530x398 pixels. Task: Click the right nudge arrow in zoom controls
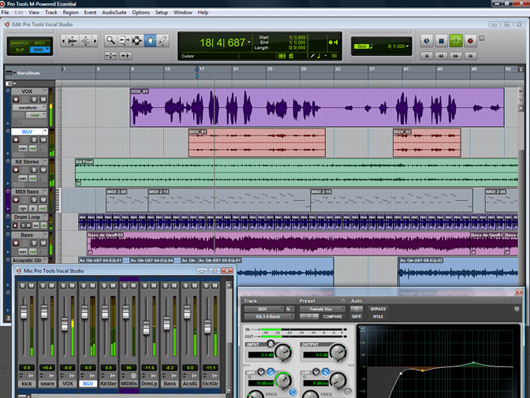(x=95, y=41)
